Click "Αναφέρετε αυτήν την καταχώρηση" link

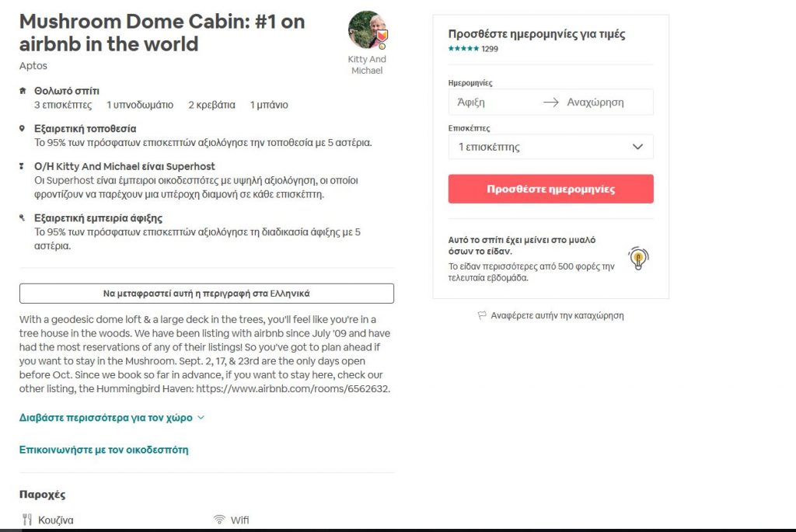coord(557,315)
